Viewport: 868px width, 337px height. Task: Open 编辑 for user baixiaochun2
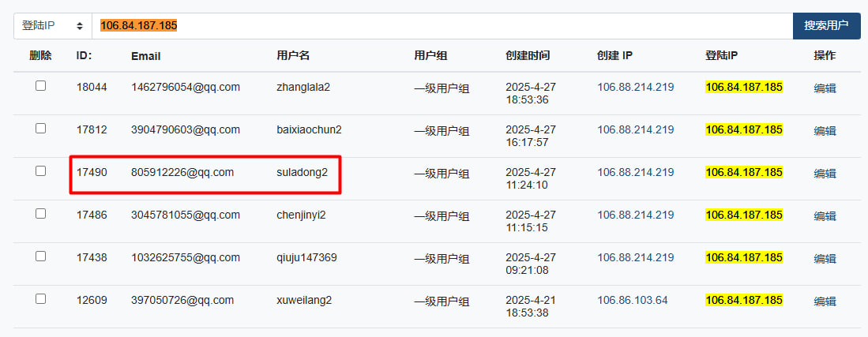(825, 131)
